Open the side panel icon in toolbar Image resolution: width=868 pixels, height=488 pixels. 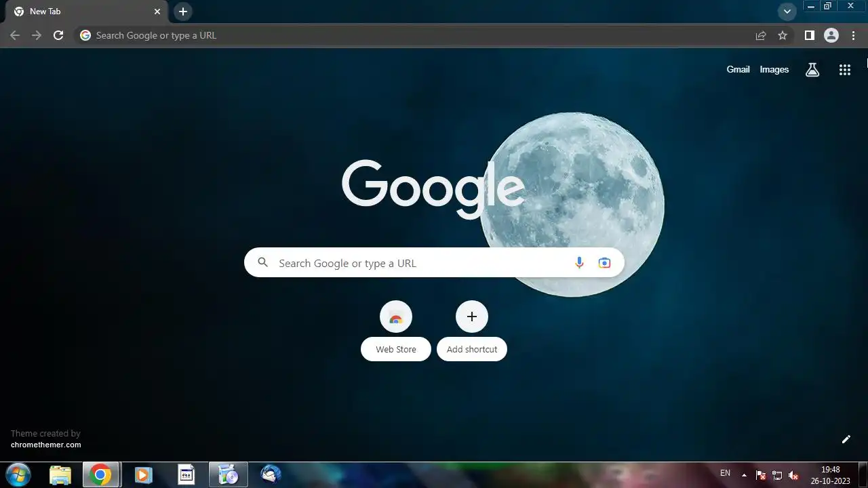click(x=809, y=35)
